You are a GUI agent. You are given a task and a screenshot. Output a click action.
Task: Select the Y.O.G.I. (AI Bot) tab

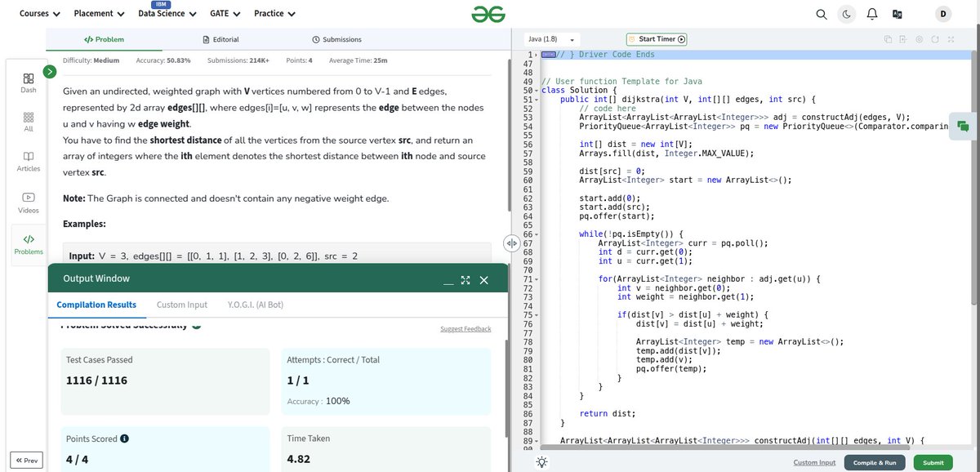(x=256, y=305)
